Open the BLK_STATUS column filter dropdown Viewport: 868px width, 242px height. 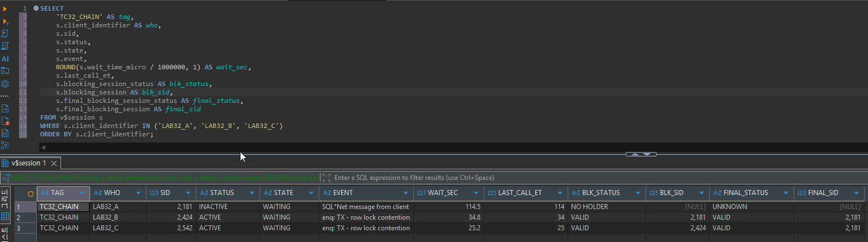tap(637, 193)
